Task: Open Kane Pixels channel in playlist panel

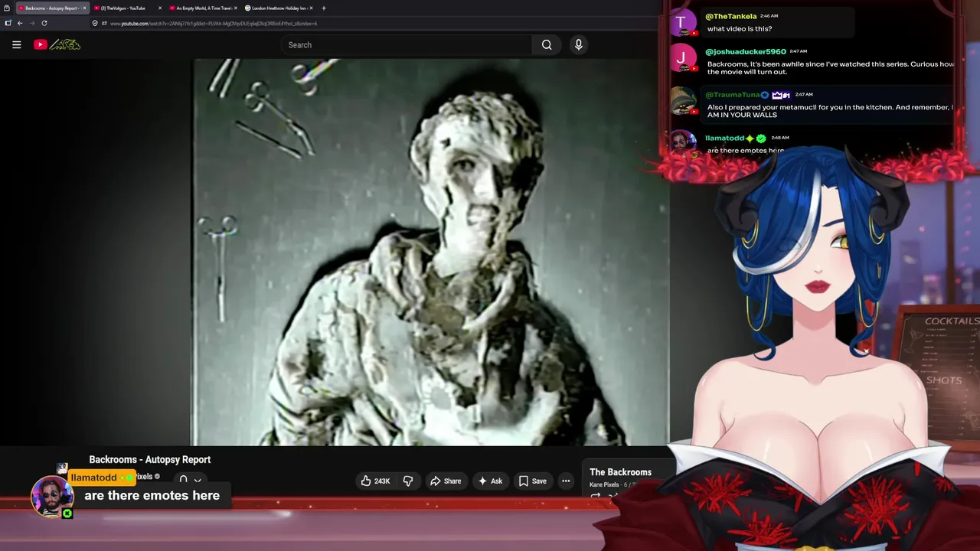Action: (x=604, y=484)
